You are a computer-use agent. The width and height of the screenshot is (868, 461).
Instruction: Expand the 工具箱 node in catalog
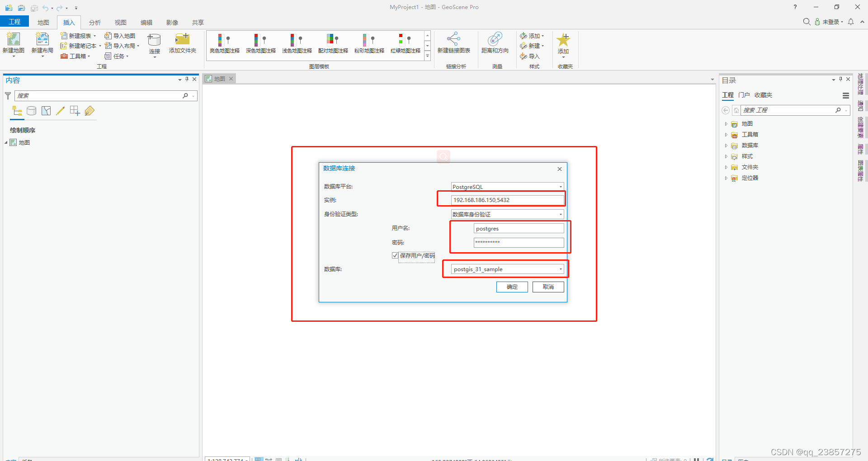[x=726, y=135]
